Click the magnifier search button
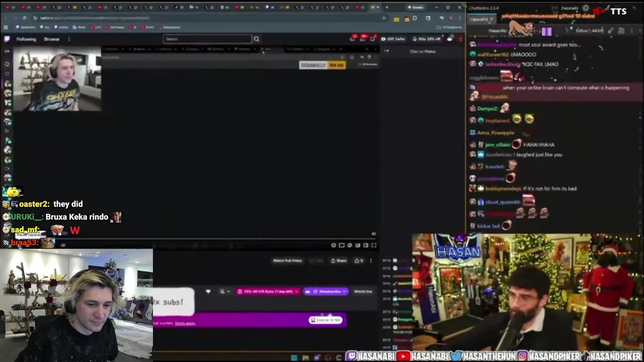 pyautogui.click(x=256, y=39)
